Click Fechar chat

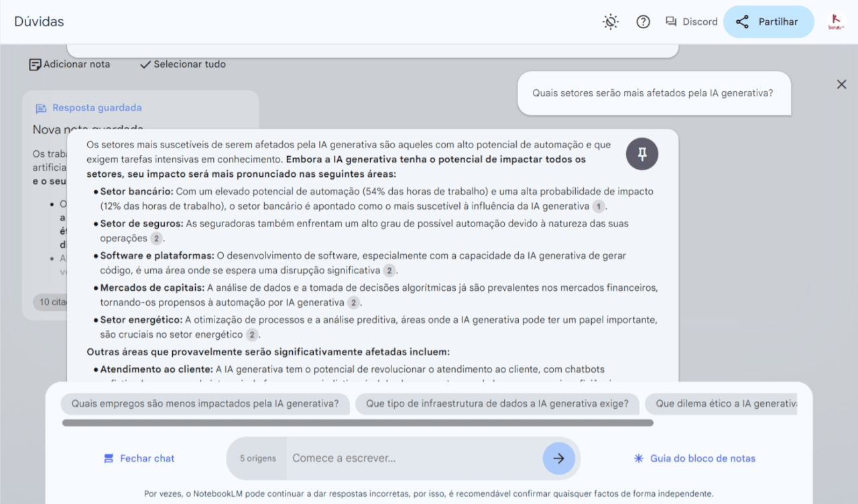pos(139,458)
